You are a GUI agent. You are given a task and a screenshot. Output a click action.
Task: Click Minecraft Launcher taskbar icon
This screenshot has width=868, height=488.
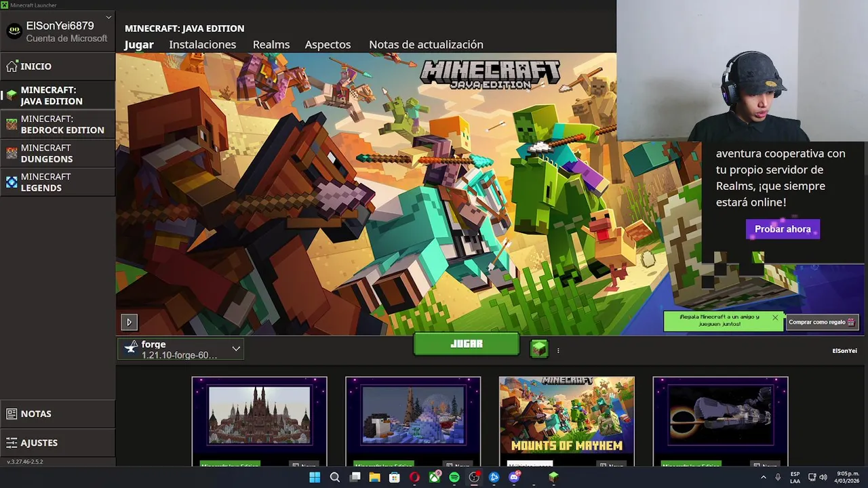554,477
